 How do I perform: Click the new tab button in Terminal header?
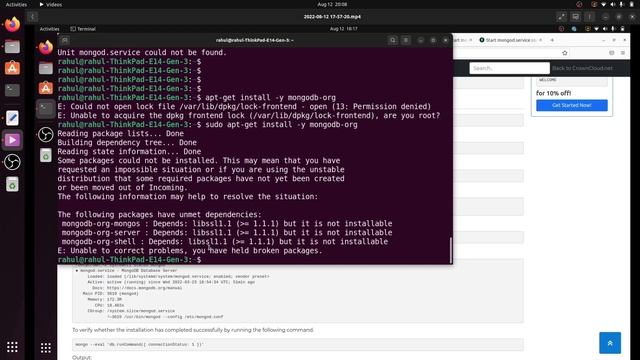click(x=65, y=40)
